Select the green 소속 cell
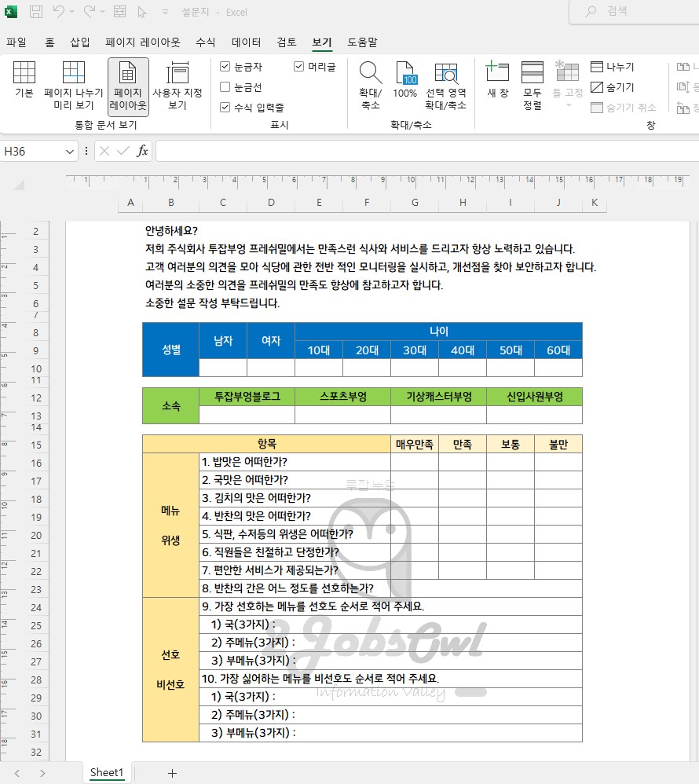The height and width of the screenshot is (784, 699). click(171, 406)
